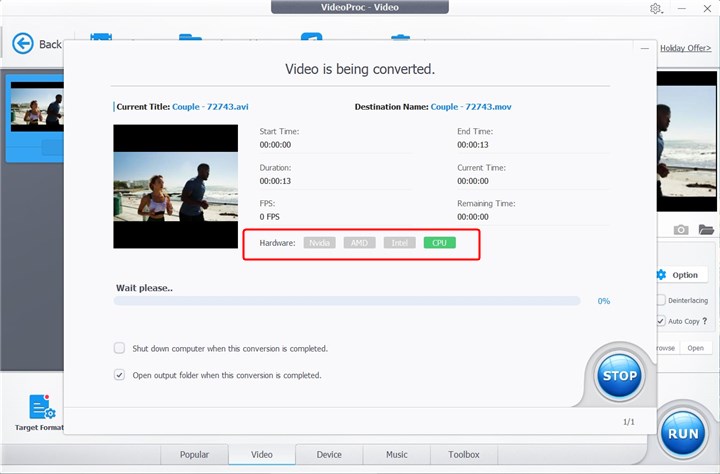Viewport: 720px width, 474px height.
Task: Select the video thumbnail in left list
Action: [x=37, y=107]
